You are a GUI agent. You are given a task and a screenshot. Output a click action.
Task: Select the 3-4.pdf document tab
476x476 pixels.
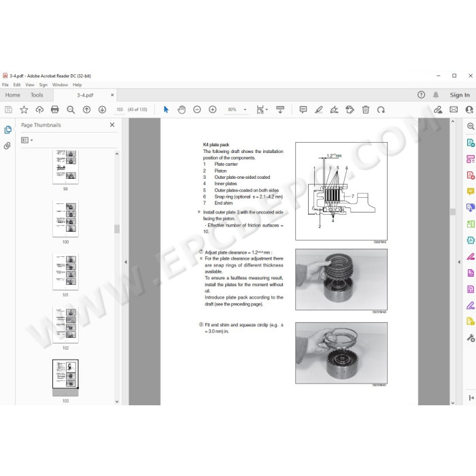coord(85,95)
